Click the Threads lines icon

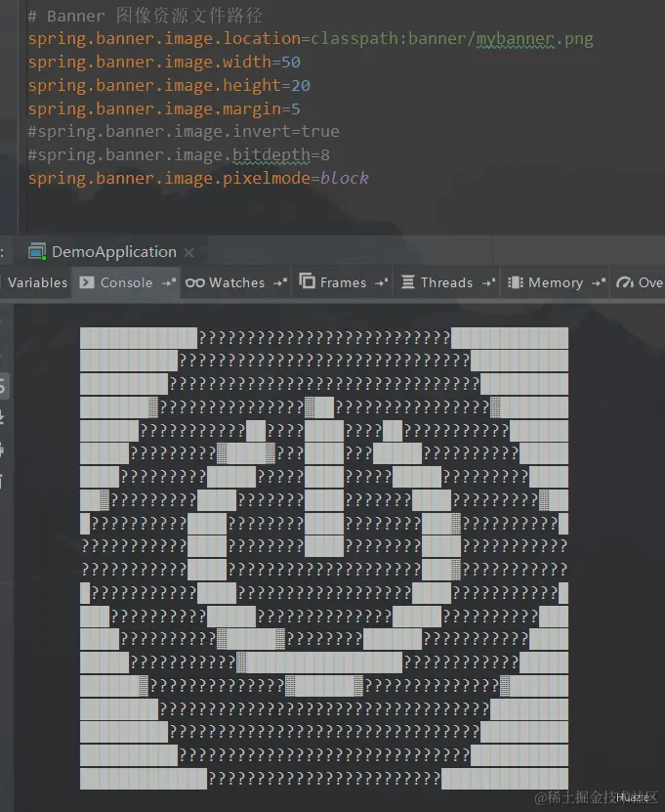point(408,282)
